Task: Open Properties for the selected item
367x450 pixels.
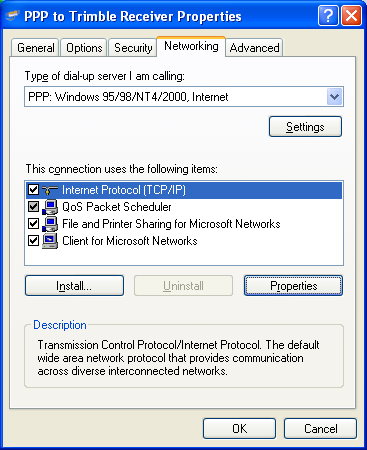Action: pyautogui.click(x=293, y=286)
